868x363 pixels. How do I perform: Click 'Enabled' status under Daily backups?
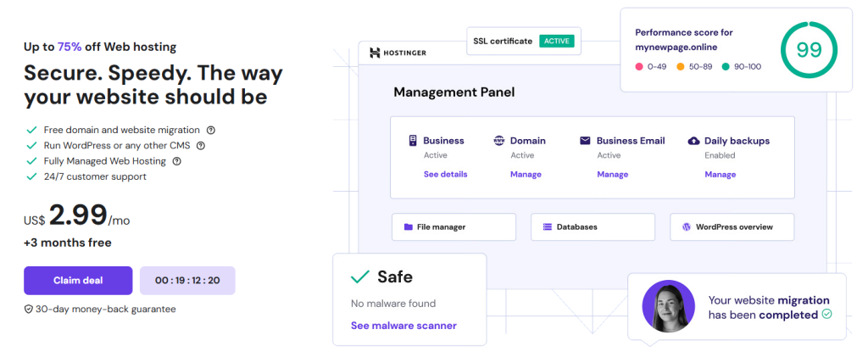[720, 156]
